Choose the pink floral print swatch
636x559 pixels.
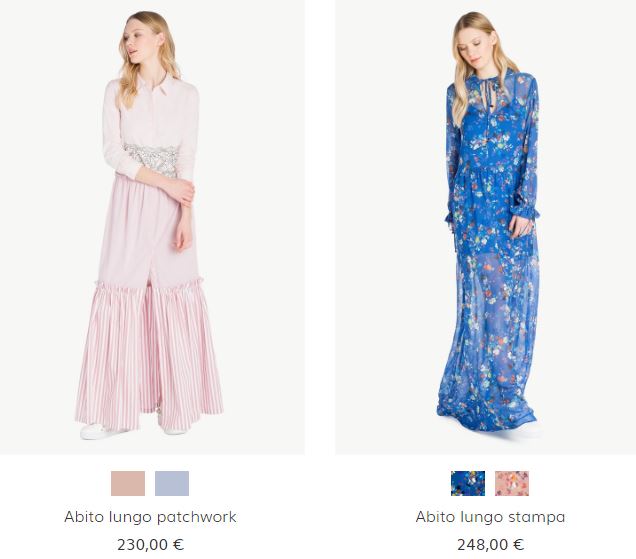coord(512,483)
